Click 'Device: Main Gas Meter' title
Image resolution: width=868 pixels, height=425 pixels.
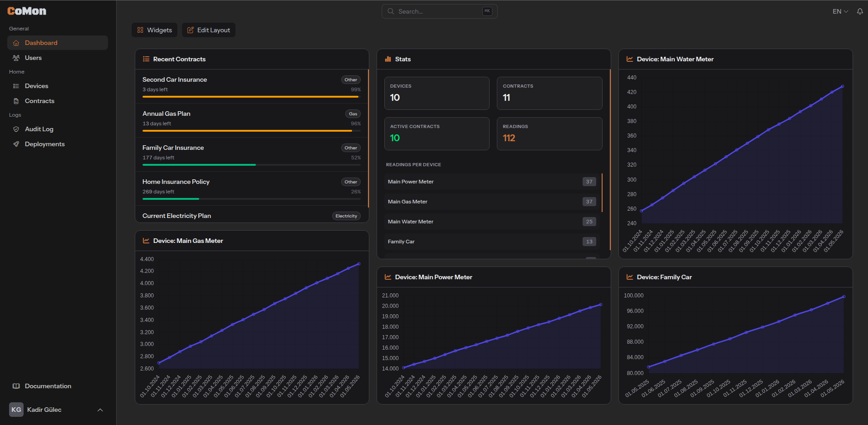click(188, 241)
